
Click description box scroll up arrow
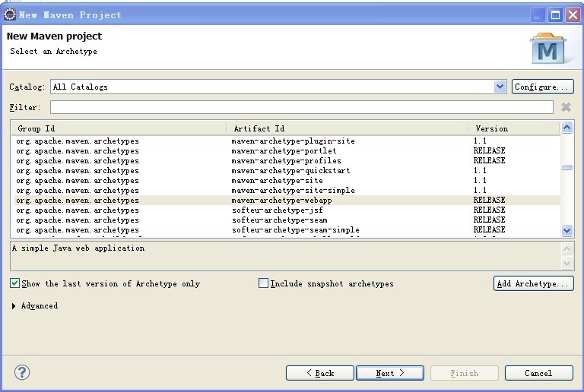[567, 248]
